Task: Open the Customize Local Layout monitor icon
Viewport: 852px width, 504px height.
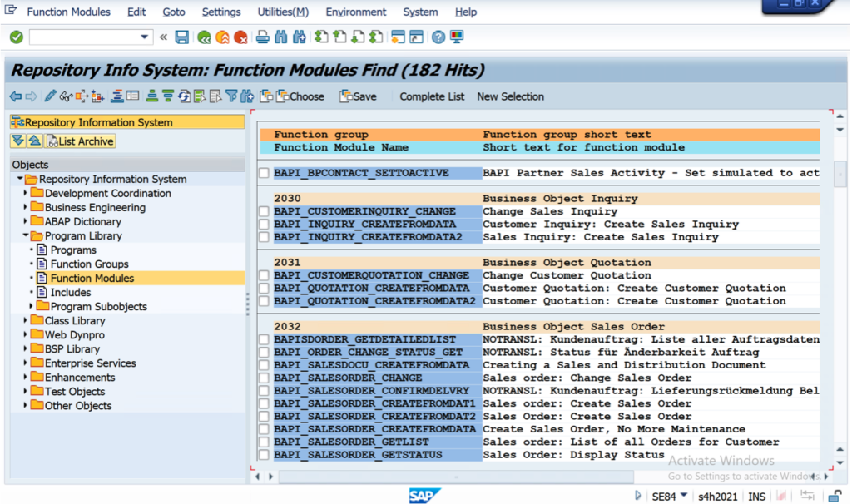Action: (x=457, y=37)
